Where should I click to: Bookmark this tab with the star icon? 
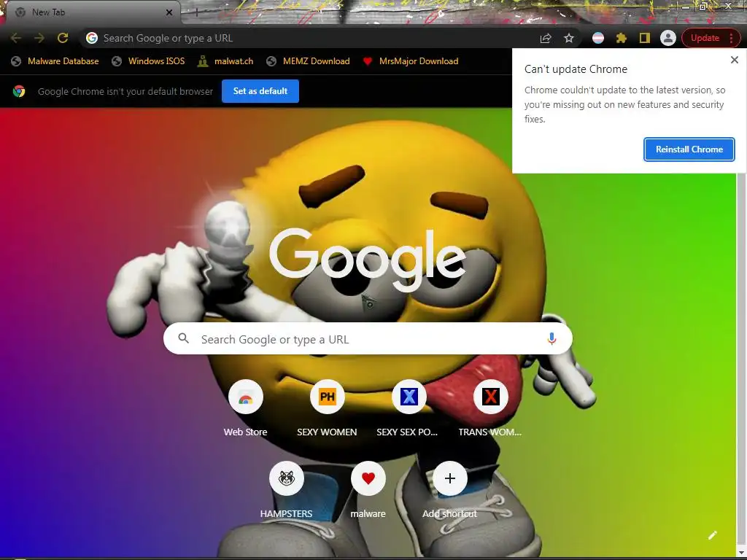click(569, 38)
